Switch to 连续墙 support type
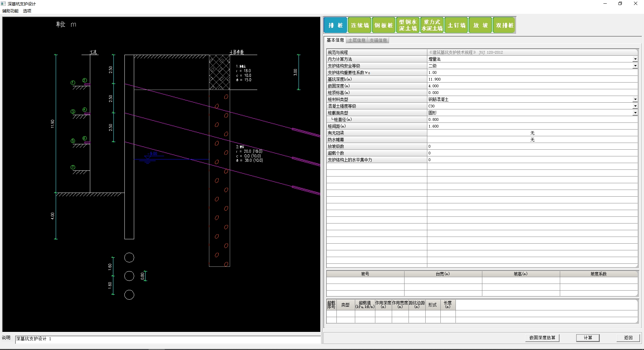The height and width of the screenshot is (350, 644). [x=360, y=25]
